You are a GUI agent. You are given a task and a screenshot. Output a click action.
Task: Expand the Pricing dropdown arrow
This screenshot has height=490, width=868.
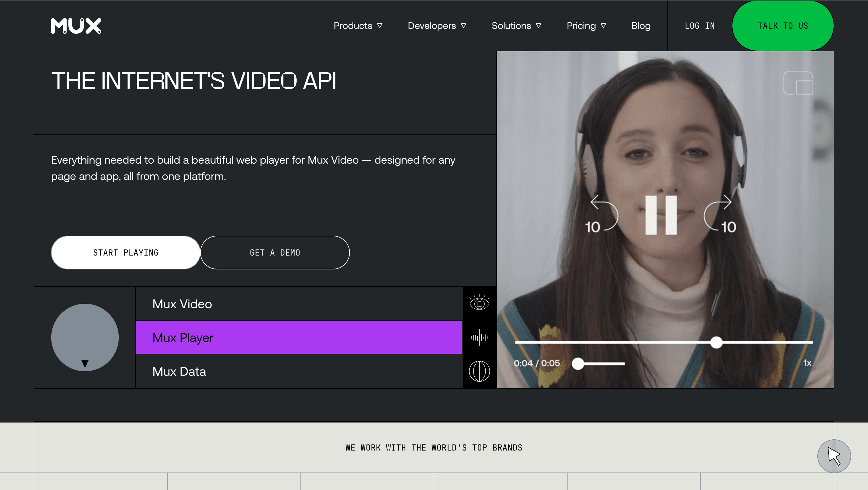point(603,26)
